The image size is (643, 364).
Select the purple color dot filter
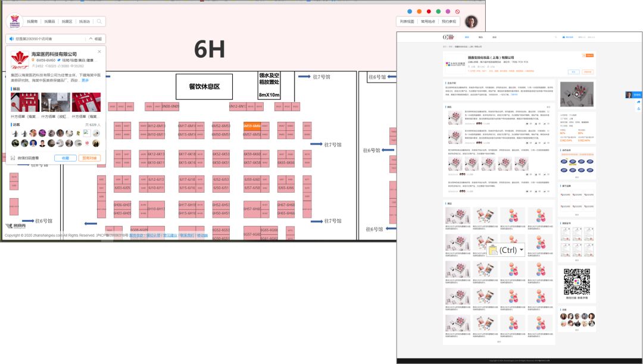448,11
